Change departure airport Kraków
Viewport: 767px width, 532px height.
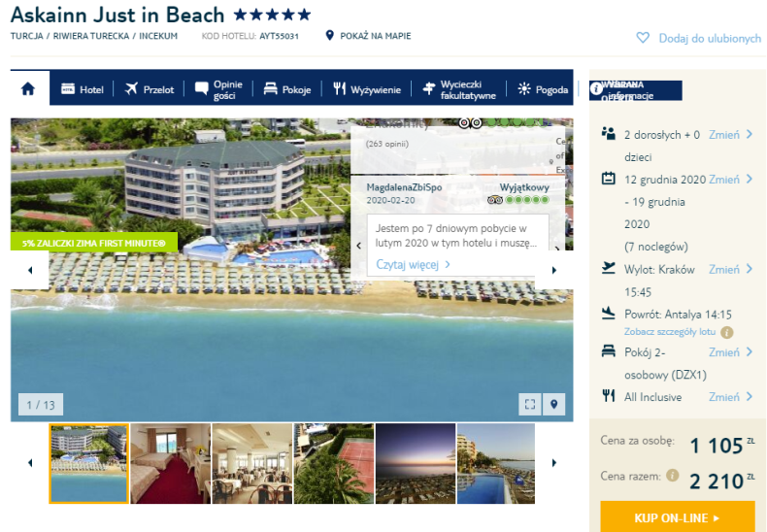730,270
